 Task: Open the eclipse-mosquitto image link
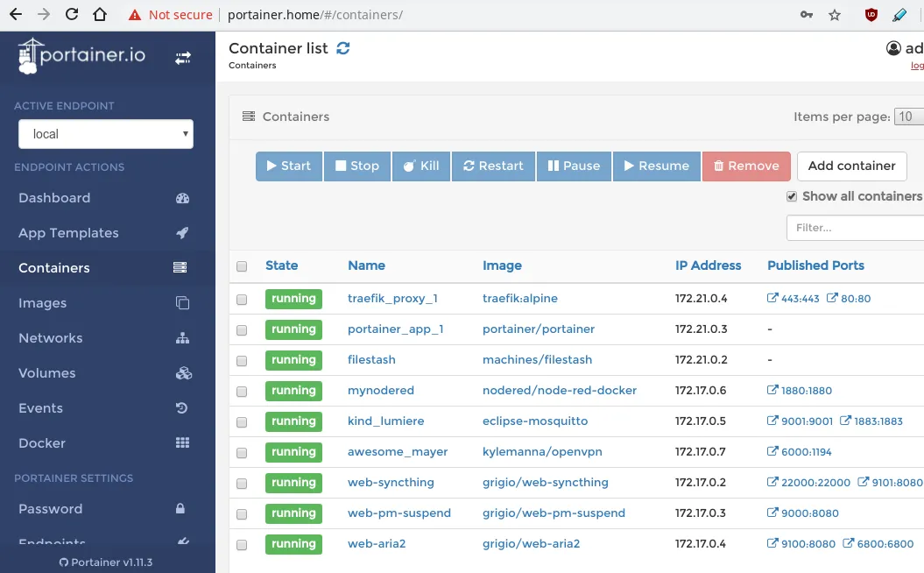(x=535, y=421)
